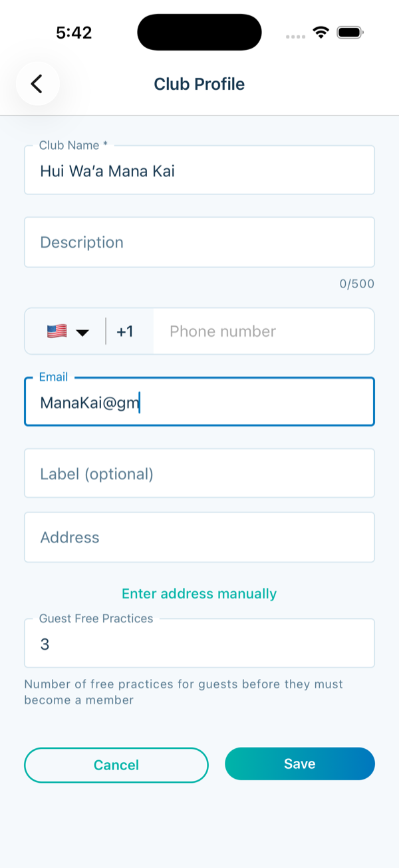Expand the country code dropdown arrow

click(82, 332)
